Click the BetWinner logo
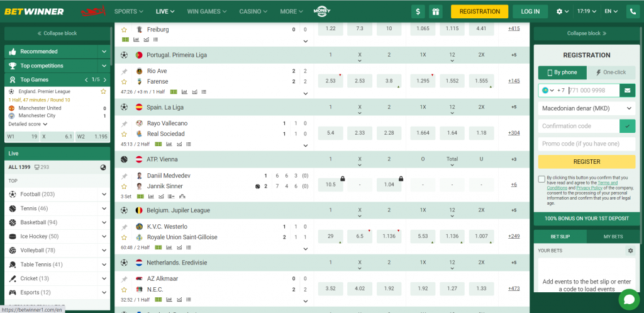 click(34, 11)
